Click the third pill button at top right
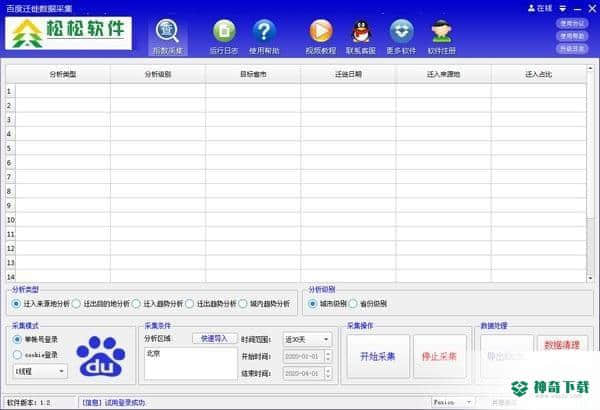600x410 pixels. pos(572,49)
